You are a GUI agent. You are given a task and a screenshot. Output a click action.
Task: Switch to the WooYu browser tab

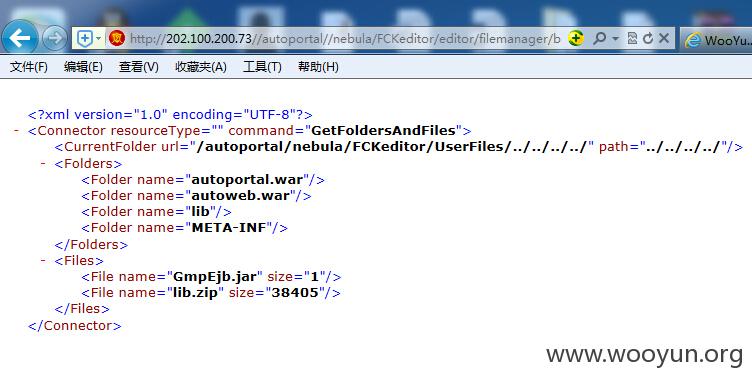point(717,40)
